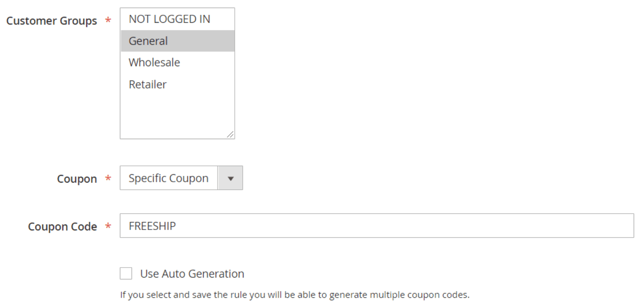The height and width of the screenshot is (307, 644).
Task: Choose "Specific Coupon" in the Coupon selector
Action: coord(168,178)
